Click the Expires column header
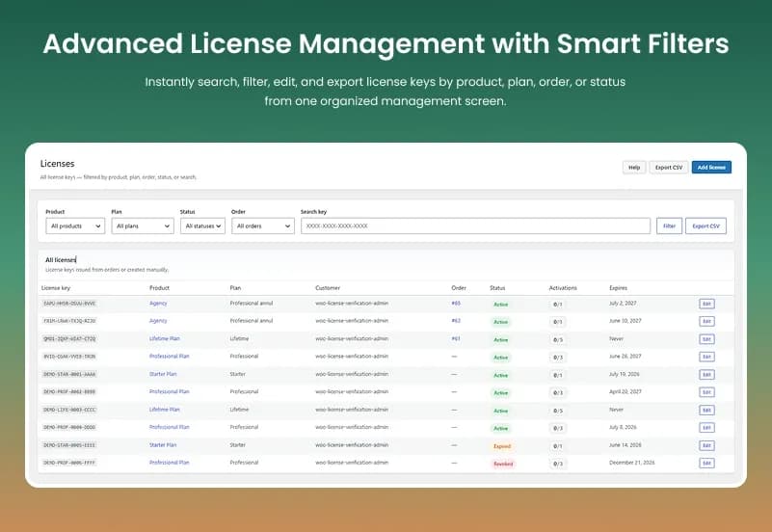 click(x=619, y=288)
